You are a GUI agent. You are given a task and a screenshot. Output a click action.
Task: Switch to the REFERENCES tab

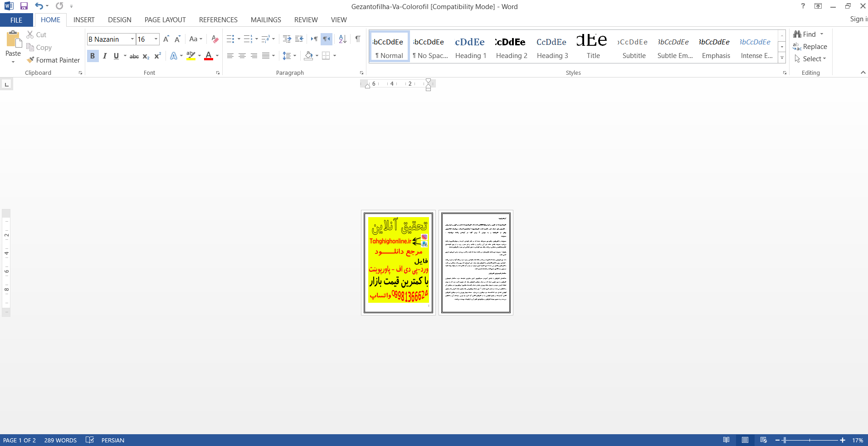[x=218, y=20]
